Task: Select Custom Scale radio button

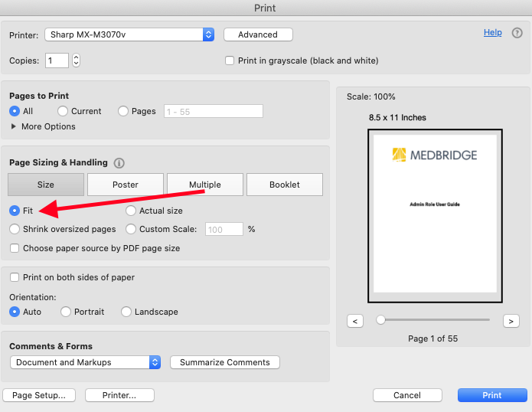Action: 131,229
